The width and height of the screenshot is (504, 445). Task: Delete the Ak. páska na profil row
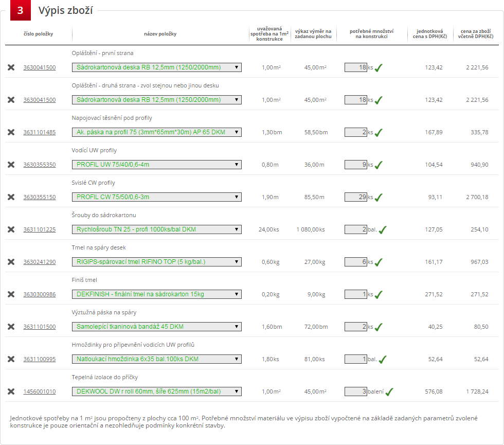[11, 132]
